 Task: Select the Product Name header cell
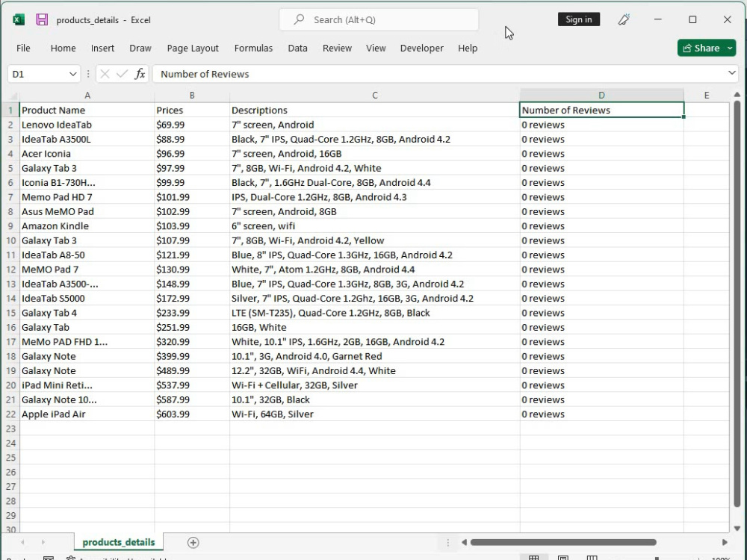87,110
